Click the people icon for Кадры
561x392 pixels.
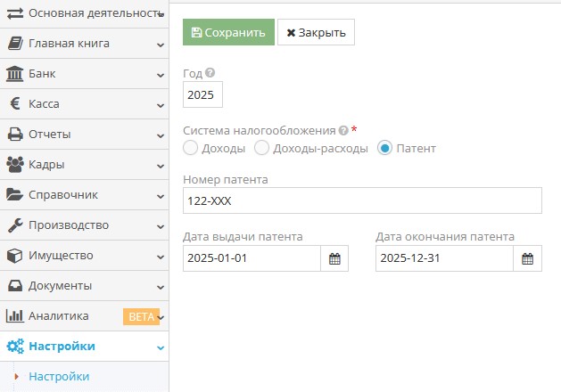pyautogui.click(x=15, y=165)
